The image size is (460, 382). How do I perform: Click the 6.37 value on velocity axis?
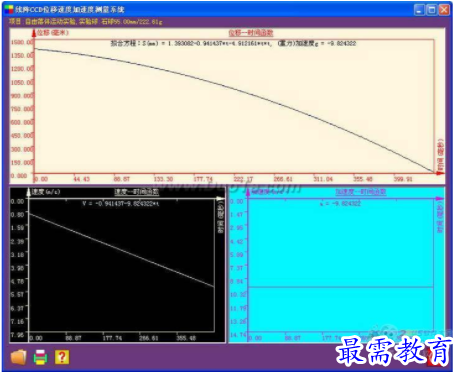tap(17, 308)
